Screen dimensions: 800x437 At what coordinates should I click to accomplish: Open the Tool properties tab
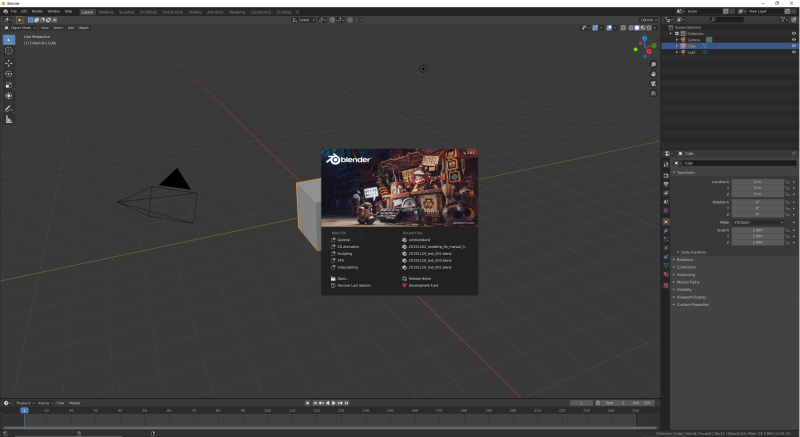[x=666, y=164]
